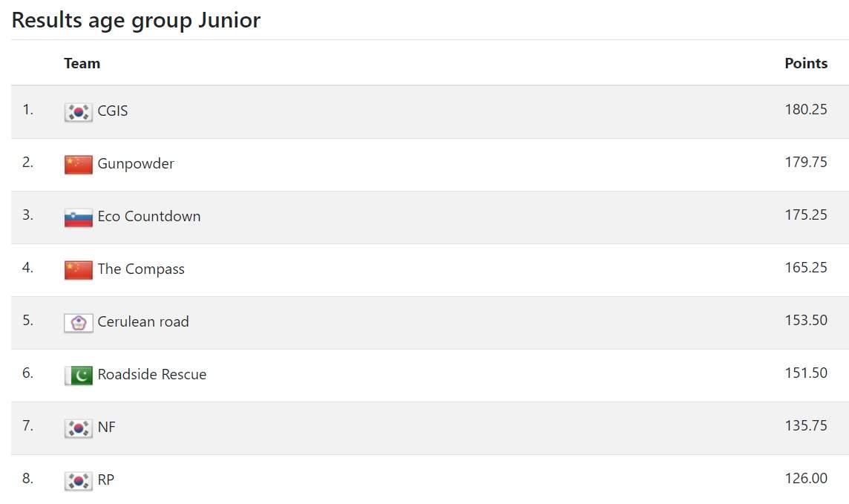849x504 pixels.
Task: Click the Pakistan flag next to Roadside Rescue
Action: [79, 376]
